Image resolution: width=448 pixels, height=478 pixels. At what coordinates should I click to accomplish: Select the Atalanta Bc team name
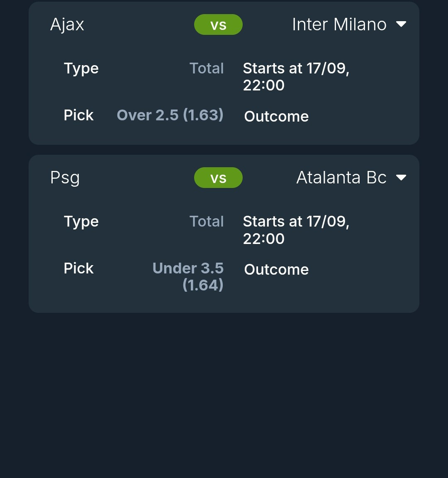pyautogui.click(x=341, y=178)
